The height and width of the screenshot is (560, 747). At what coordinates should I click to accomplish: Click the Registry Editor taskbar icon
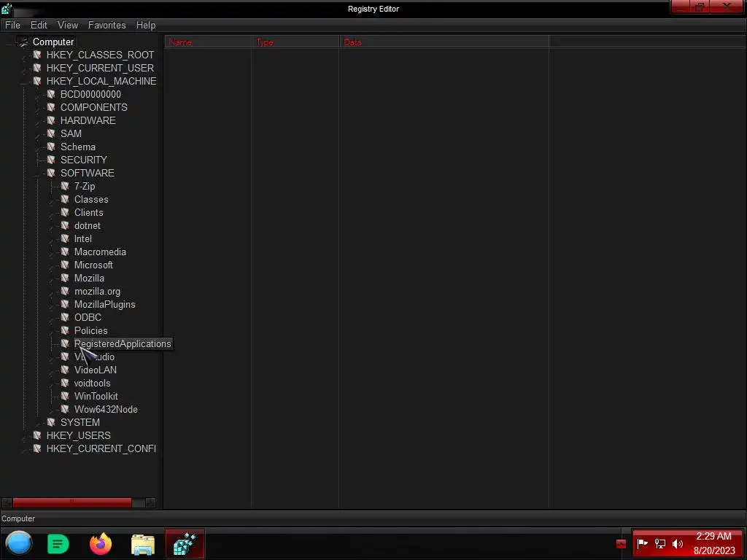point(185,544)
